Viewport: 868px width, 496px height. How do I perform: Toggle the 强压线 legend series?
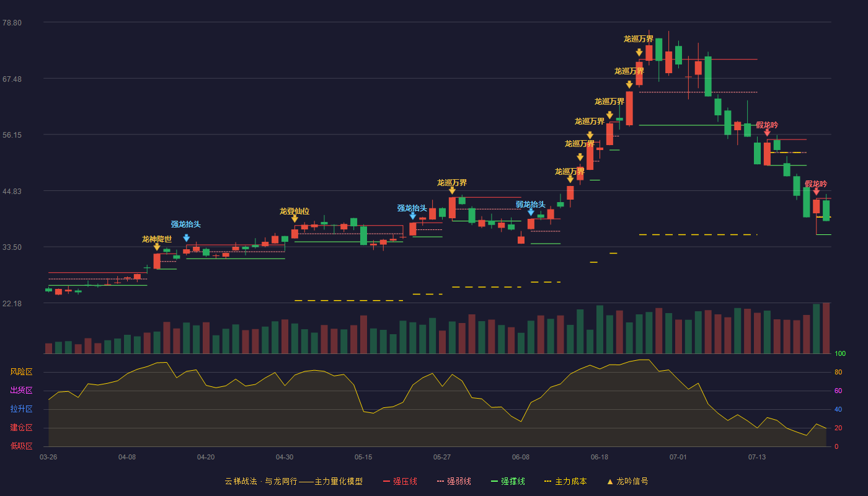pyautogui.click(x=399, y=481)
